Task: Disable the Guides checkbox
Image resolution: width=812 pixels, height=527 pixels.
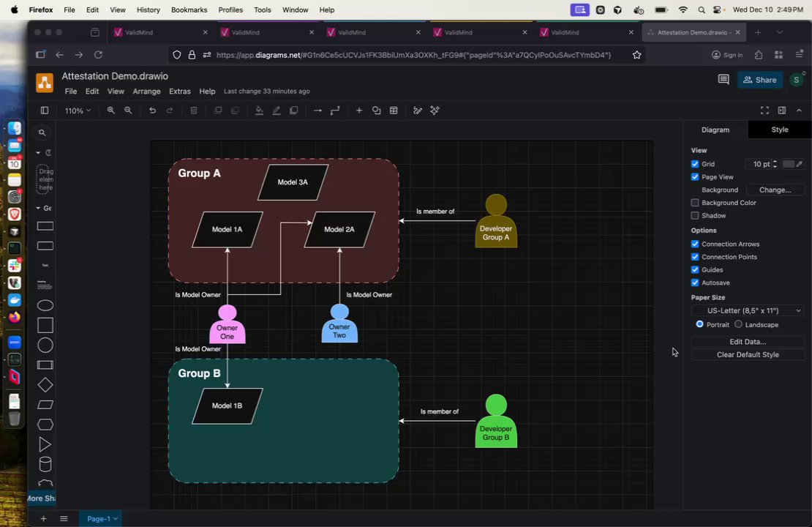Action: [695, 270]
